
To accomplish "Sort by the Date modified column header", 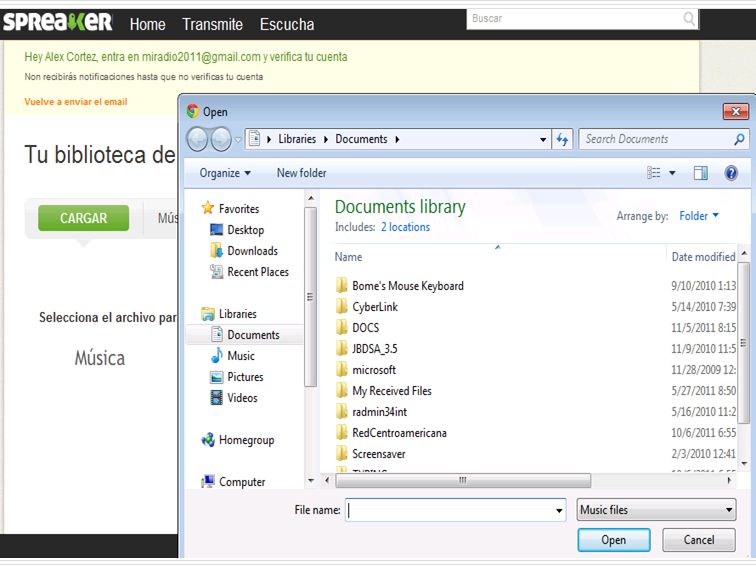I will tap(703, 257).
